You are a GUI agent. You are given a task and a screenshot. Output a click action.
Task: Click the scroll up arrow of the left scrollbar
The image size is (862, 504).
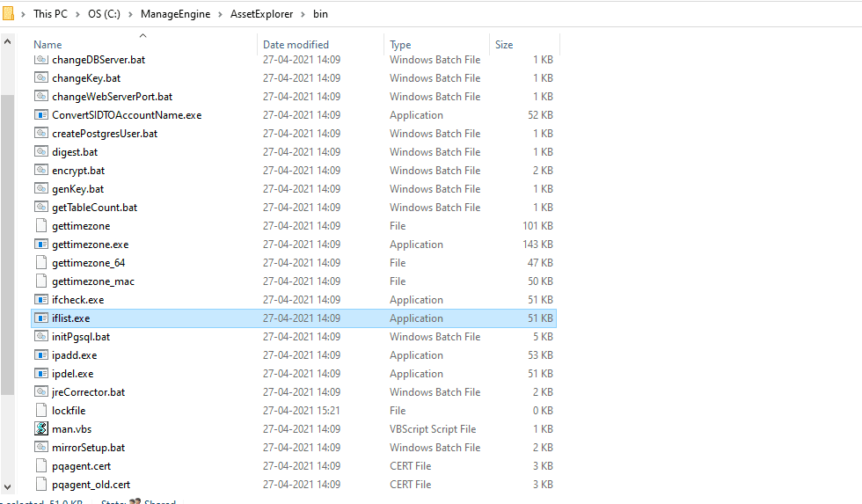point(7,41)
